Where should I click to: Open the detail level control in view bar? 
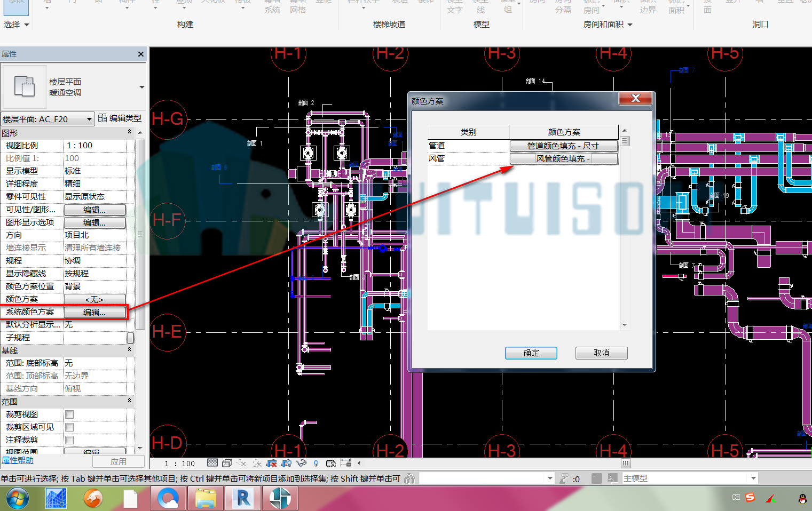(212, 463)
